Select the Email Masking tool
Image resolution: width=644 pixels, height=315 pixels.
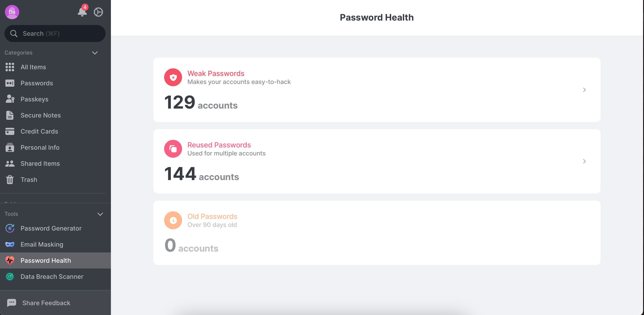click(42, 244)
